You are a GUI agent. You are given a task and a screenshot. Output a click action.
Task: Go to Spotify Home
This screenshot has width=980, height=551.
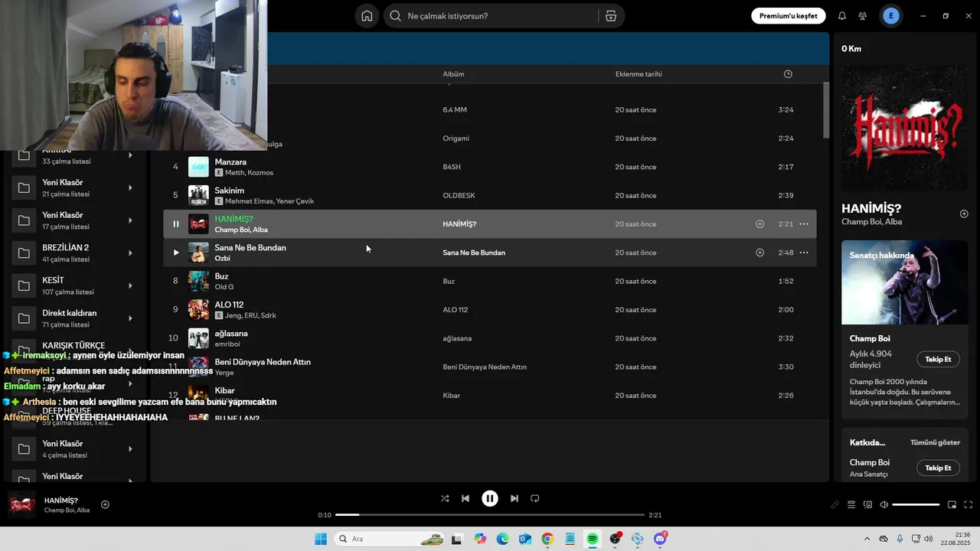[367, 16]
